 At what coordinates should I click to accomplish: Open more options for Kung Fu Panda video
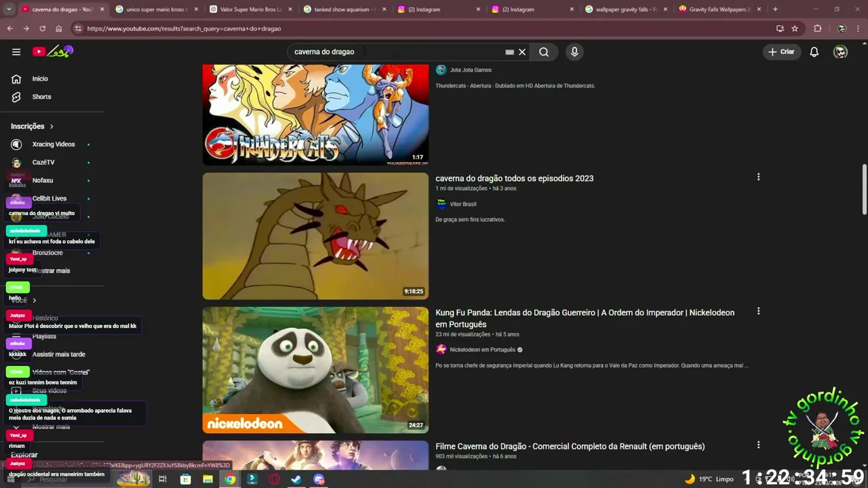(758, 311)
